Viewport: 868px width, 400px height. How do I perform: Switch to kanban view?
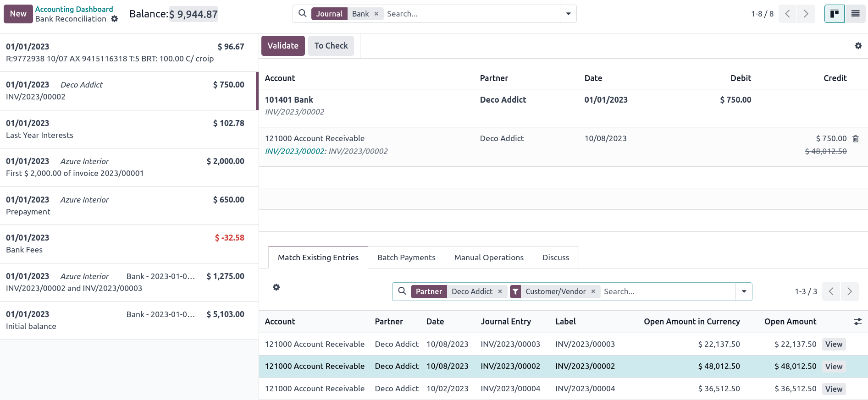coord(834,14)
